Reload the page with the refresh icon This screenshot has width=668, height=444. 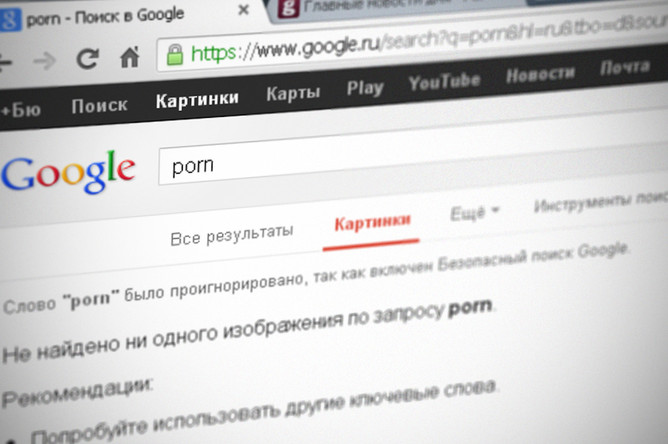point(88,58)
